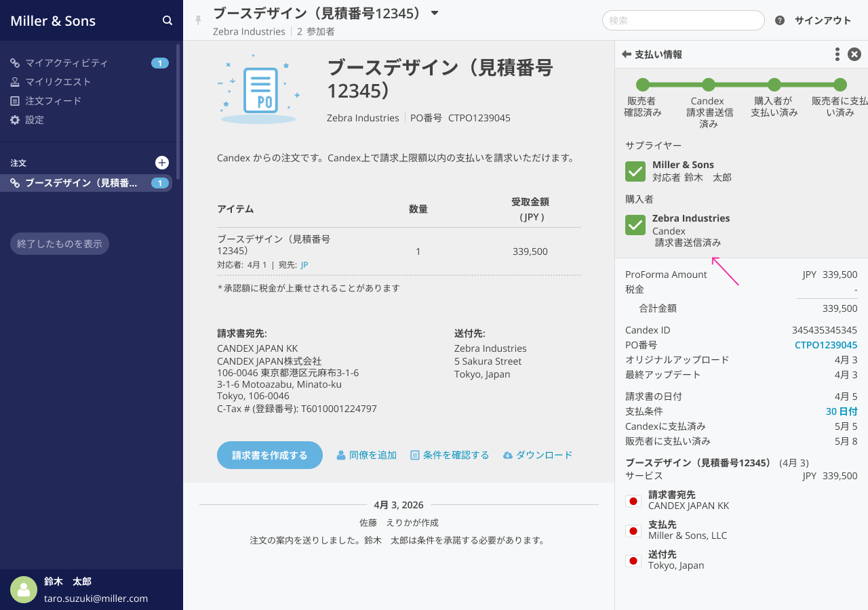
Task: Click the ダウンロード link
Action: point(538,455)
